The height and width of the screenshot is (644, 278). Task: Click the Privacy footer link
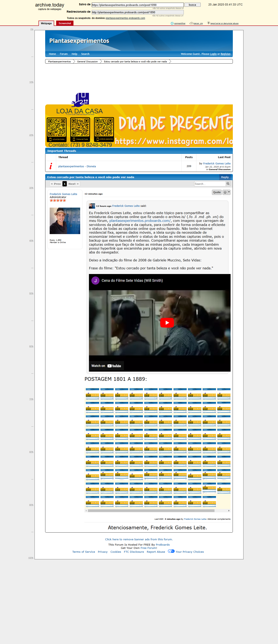click(103, 552)
